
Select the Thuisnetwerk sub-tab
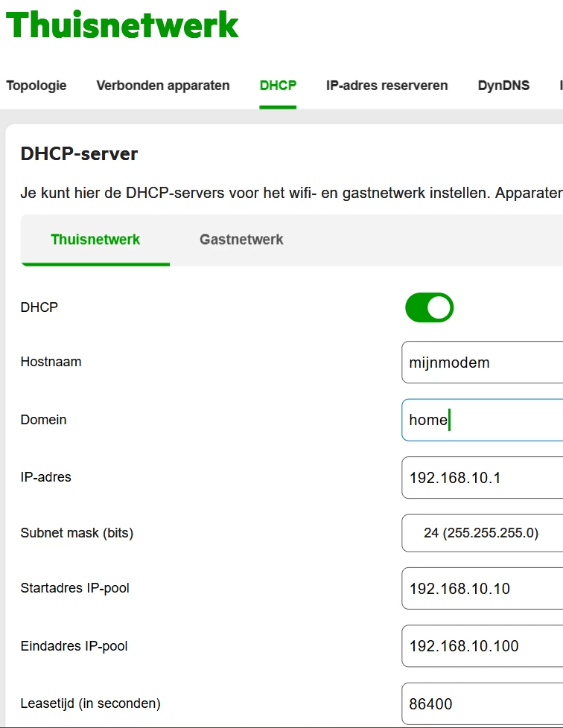[95, 240]
